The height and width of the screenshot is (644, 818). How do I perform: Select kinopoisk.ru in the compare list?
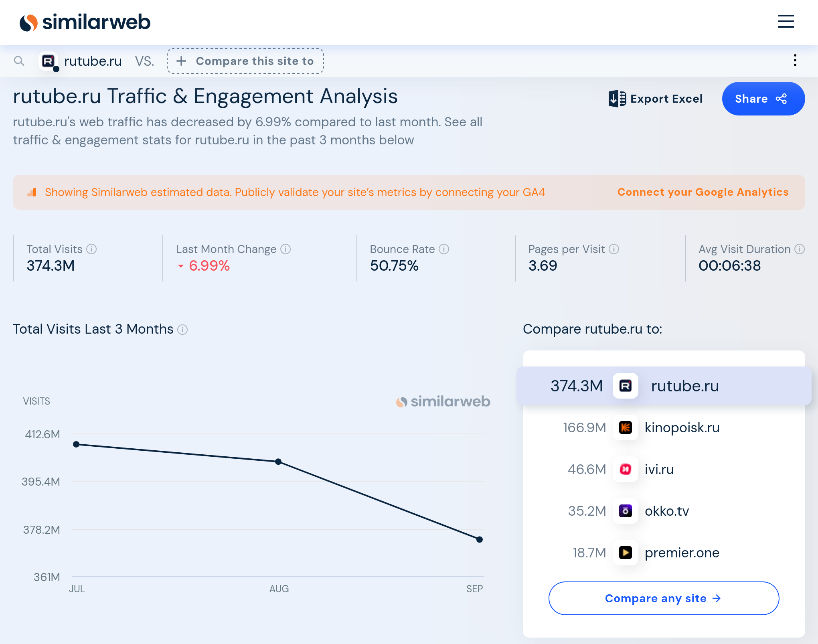[x=682, y=427]
